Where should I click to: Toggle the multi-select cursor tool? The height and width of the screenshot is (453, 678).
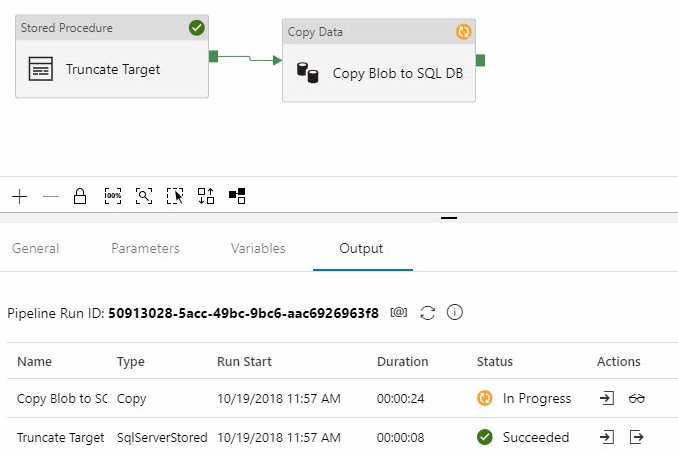(x=175, y=196)
